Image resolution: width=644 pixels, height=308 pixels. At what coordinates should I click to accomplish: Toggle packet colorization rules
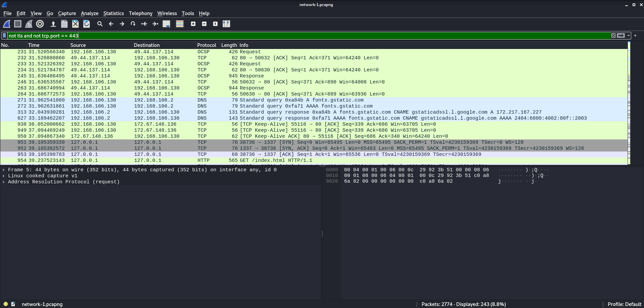tap(180, 24)
